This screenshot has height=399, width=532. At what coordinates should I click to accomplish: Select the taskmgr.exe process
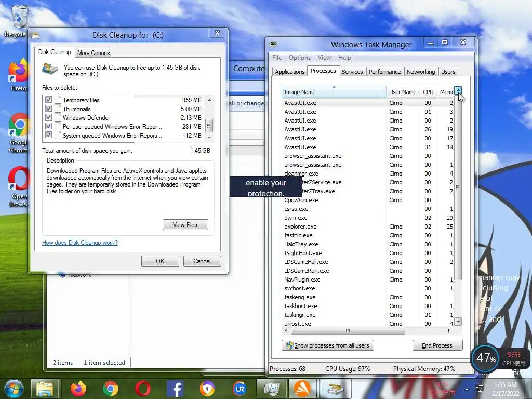coord(368,314)
